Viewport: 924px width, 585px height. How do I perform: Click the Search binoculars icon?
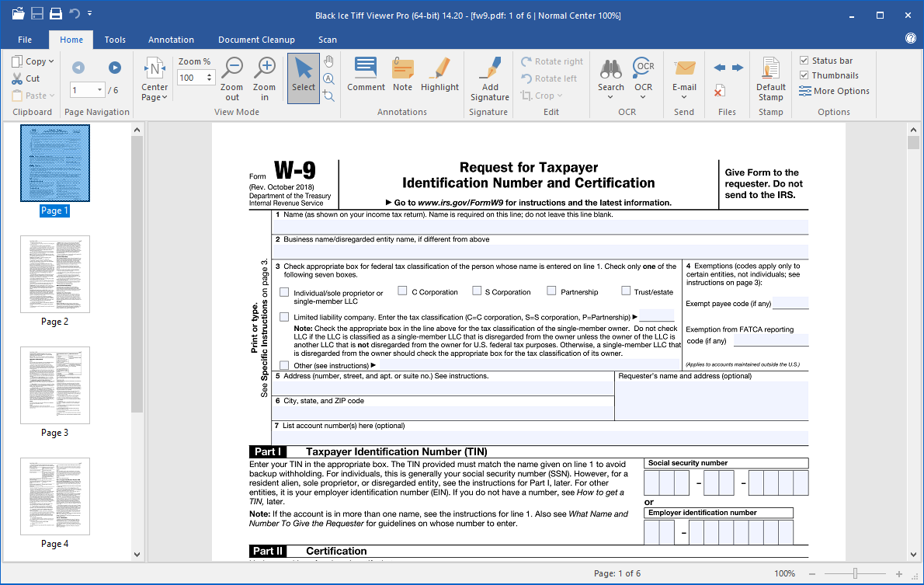(611, 68)
